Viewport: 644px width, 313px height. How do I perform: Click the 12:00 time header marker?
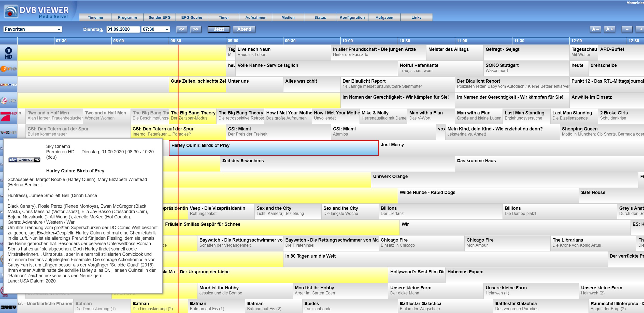576,41
